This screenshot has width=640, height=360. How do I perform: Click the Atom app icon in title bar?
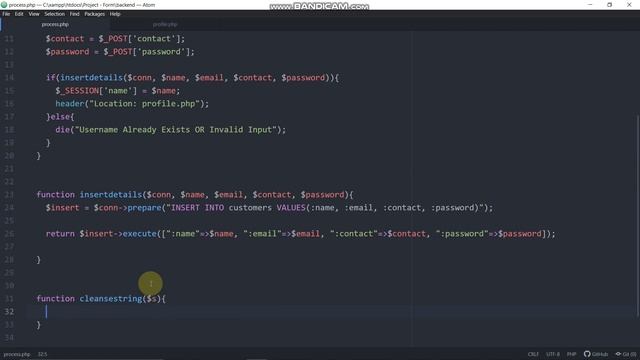(x=4, y=5)
